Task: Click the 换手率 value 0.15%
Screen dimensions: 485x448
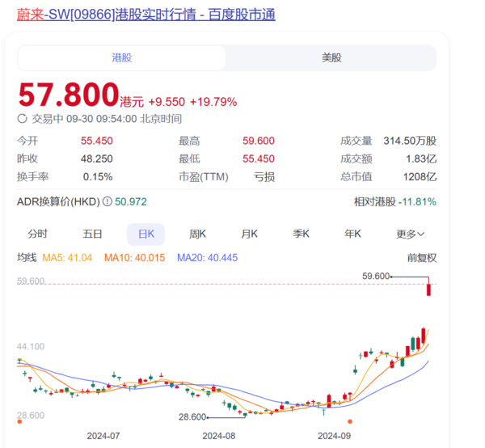Action: pyautogui.click(x=98, y=177)
